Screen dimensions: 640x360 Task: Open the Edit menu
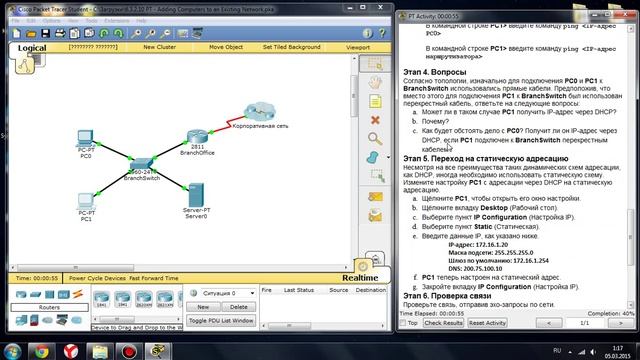(31, 20)
